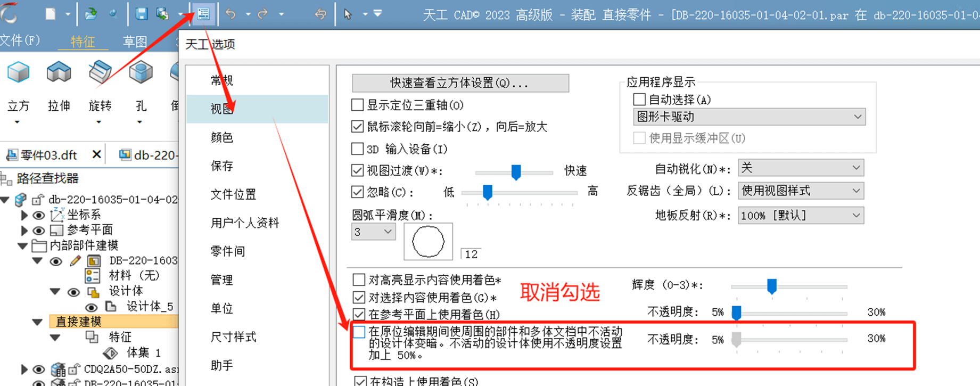Click the 天工选项 options icon in toolbar
Screen dimensions: 980x386
pyautogui.click(x=203, y=14)
